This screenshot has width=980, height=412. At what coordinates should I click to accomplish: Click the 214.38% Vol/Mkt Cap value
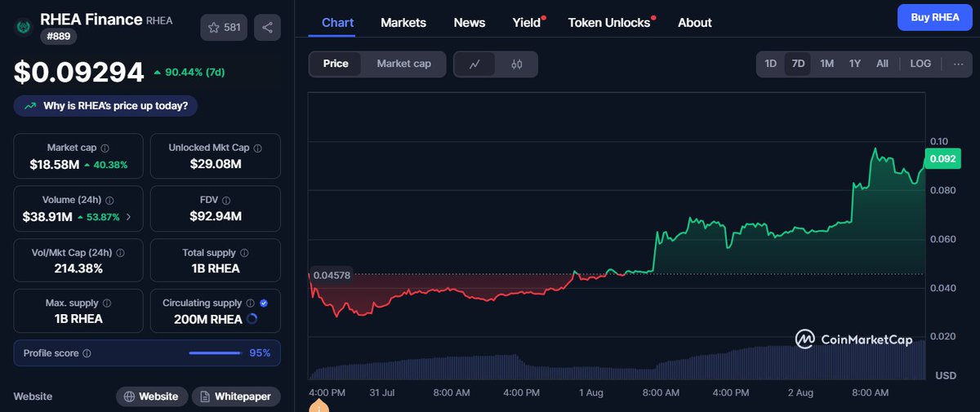point(78,268)
